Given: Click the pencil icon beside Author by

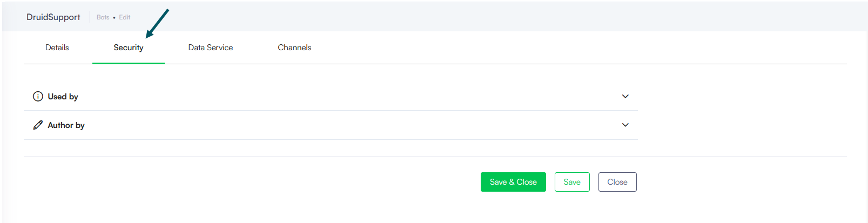Looking at the screenshot, I should [38, 125].
